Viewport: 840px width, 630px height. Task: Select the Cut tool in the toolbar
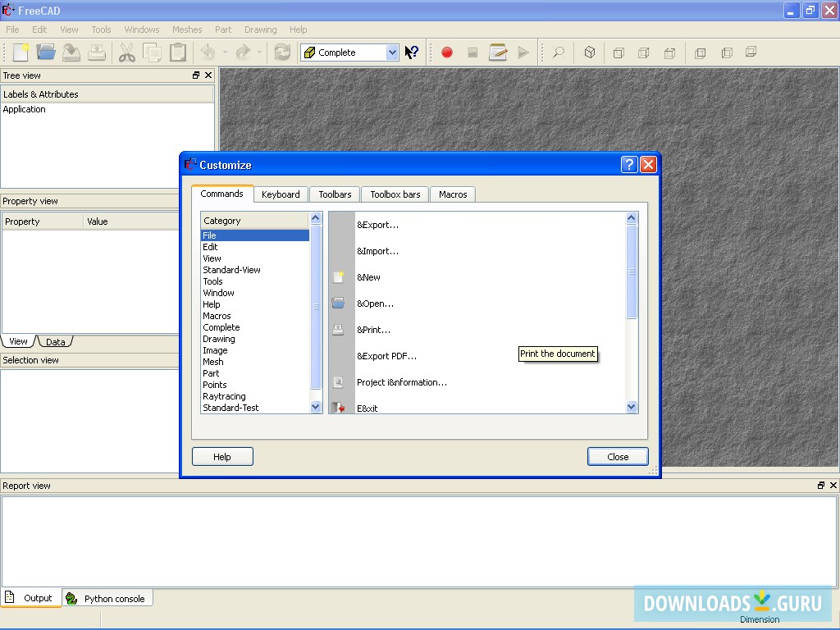(126, 52)
